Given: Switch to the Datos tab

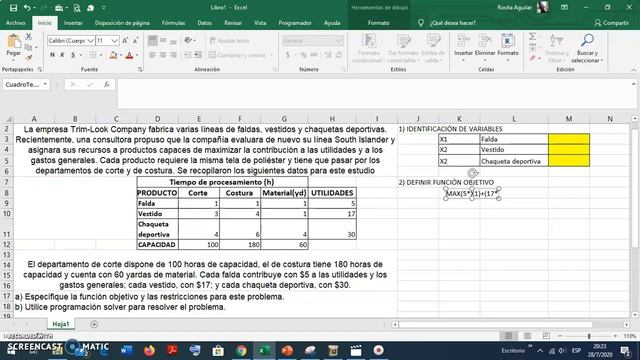Looking at the screenshot, I should 204,23.
